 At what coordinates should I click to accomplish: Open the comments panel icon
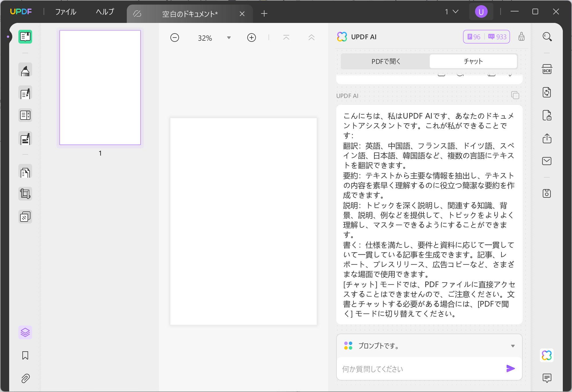547,378
